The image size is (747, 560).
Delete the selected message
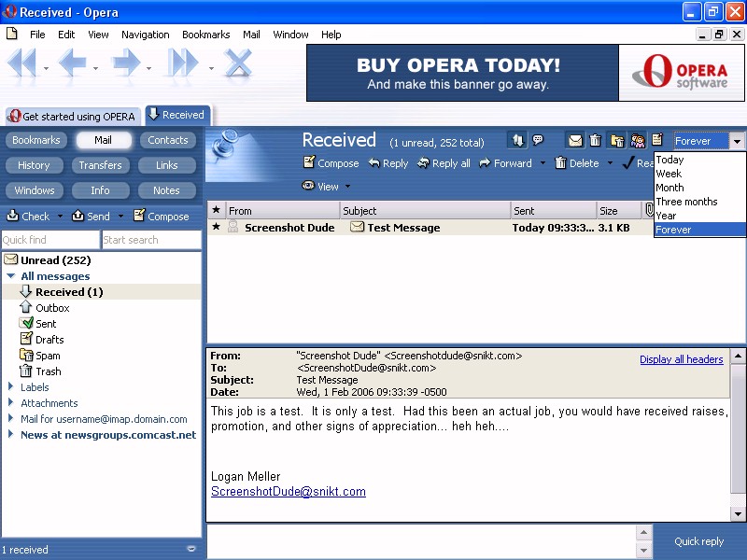(577, 163)
